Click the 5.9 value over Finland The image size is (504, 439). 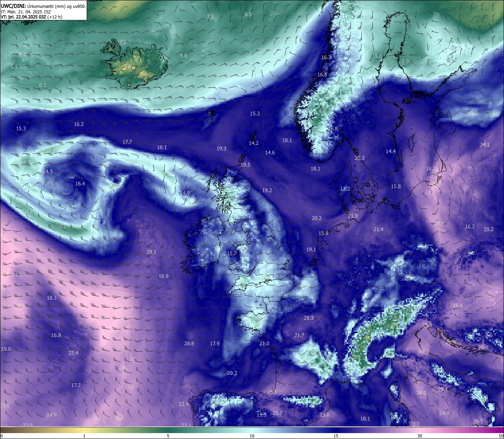[405, 61]
